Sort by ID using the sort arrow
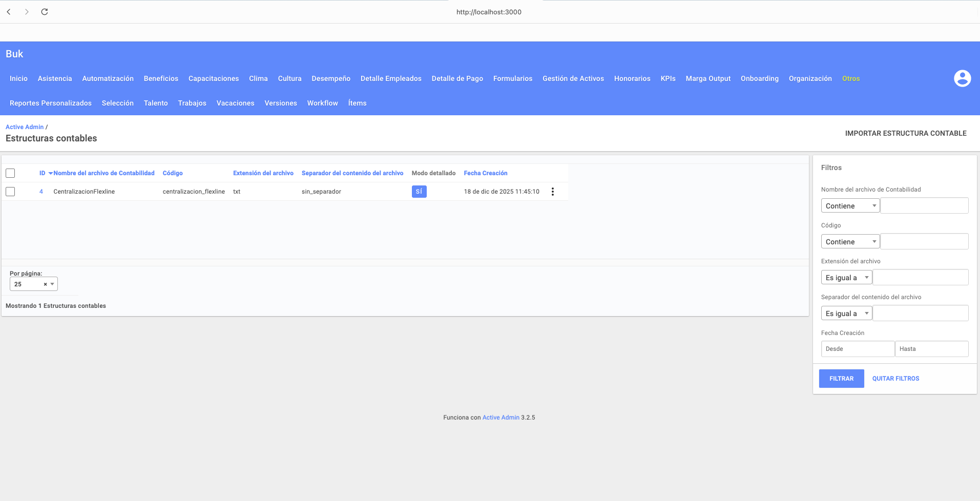Viewport: 980px width, 501px height. (50, 173)
